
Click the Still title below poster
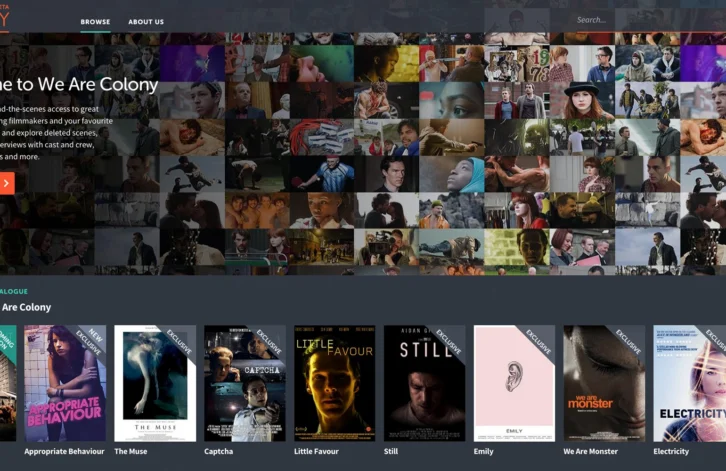pos(393,452)
